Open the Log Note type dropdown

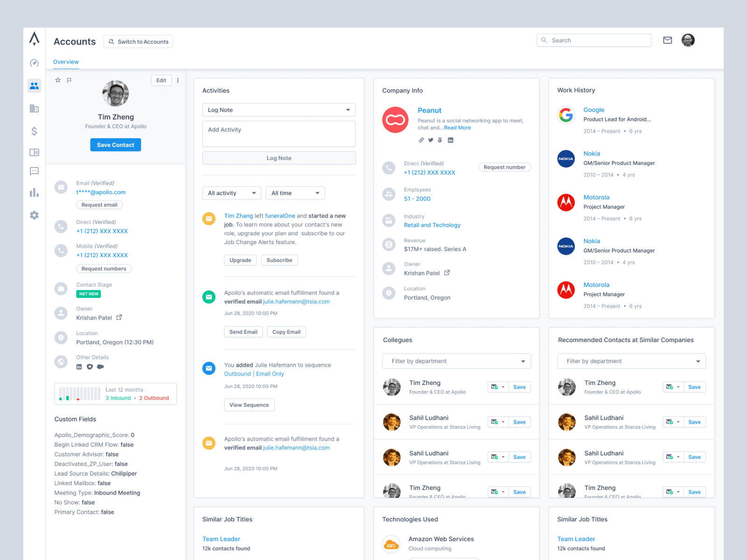pyautogui.click(x=279, y=110)
